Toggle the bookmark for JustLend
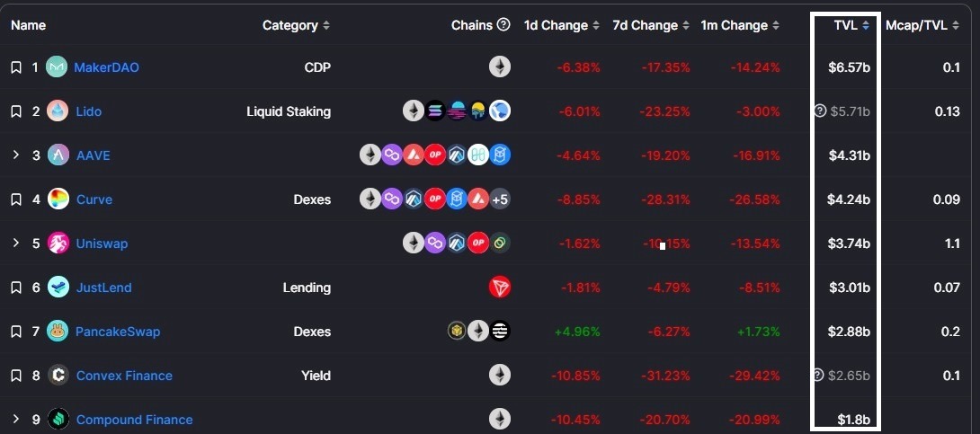Viewport: 980px width, 434px height. [x=16, y=288]
